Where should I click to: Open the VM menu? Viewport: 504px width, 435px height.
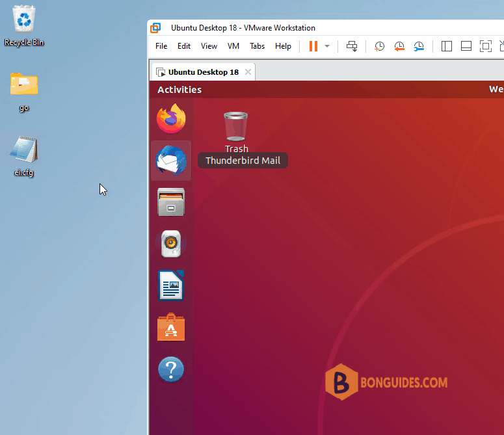(x=233, y=46)
